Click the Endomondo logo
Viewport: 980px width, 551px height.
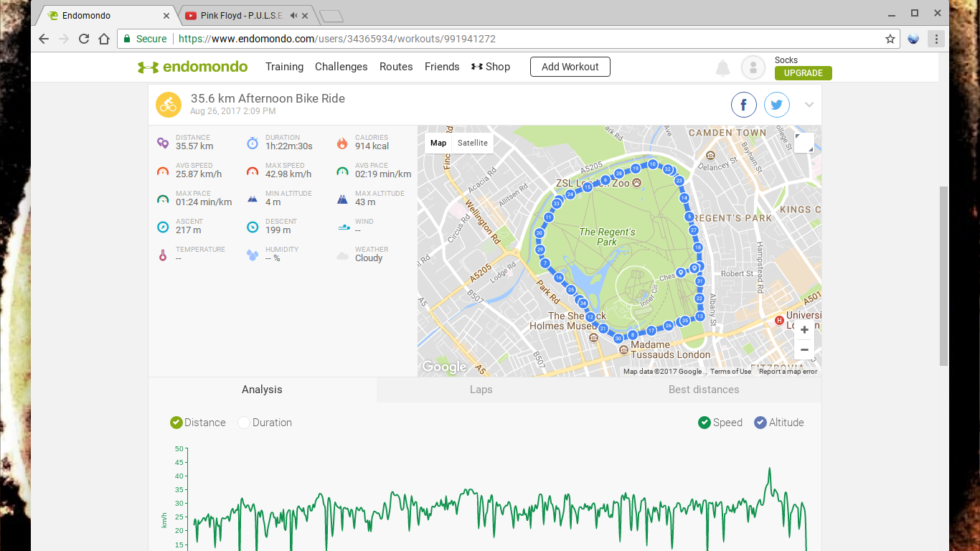tap(193, 67)
